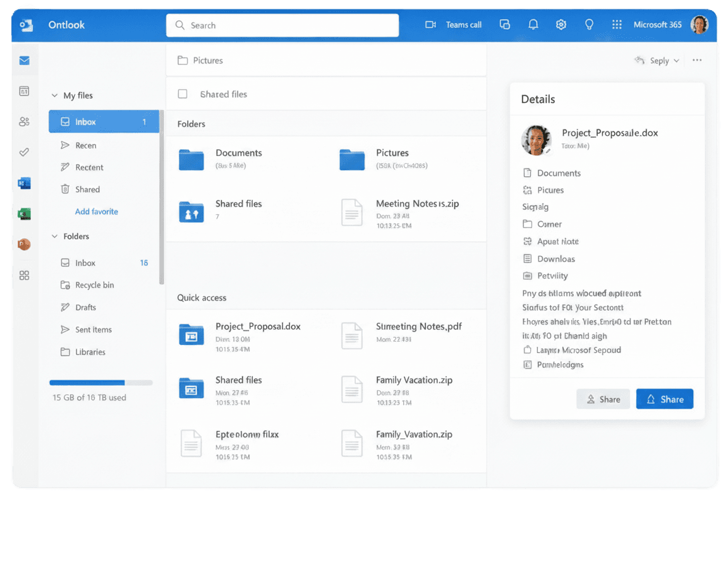Viewport: 728px width, 566px height.
Task: Click '15 GB of 16 TB used' text
Action: [89, 397]
